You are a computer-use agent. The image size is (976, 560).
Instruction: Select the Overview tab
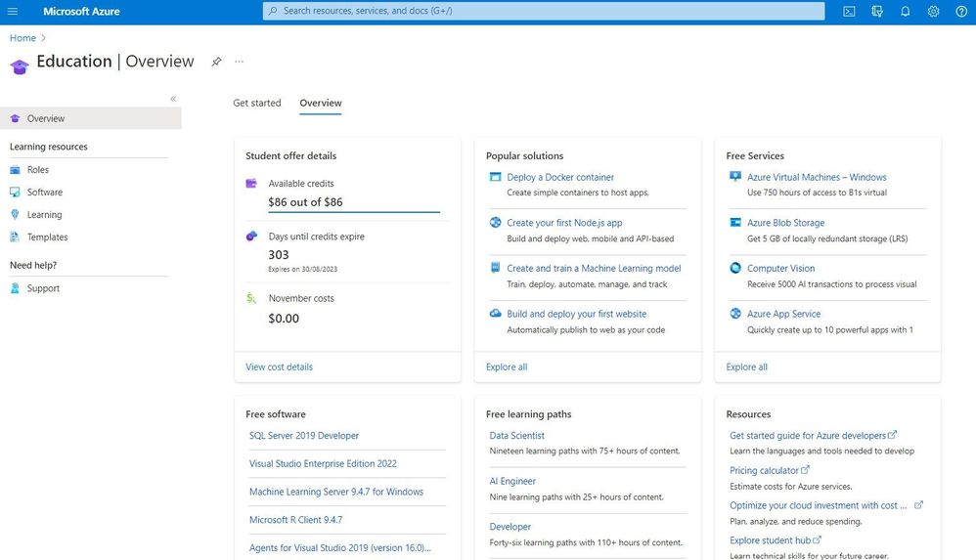point(321,104)
